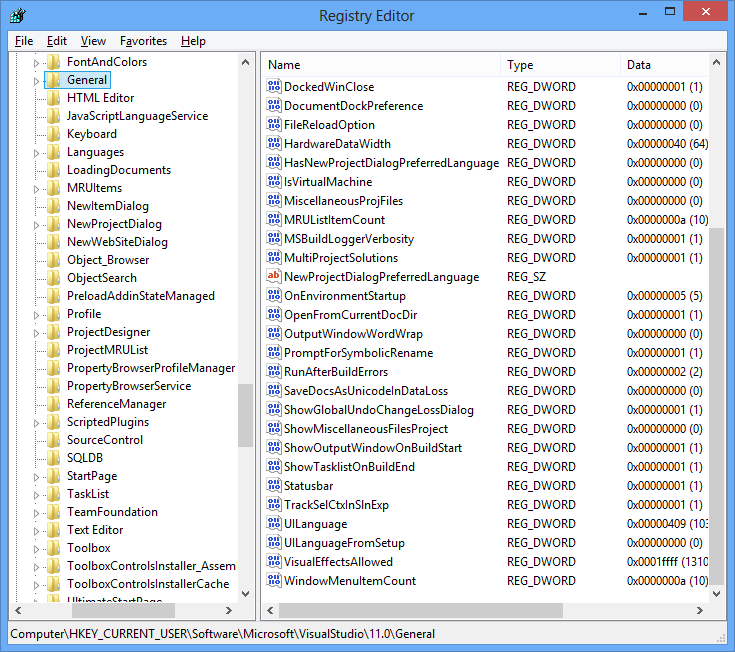
Task: Click the DWORD icon beside Statusbar
Action: (274, 485)
